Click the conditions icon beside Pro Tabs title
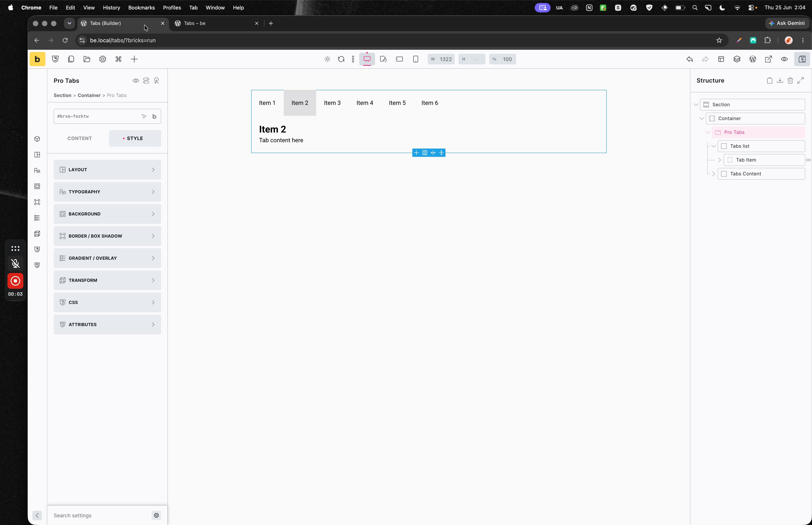Viewport: 812px width, 525px height. (146, 81)
